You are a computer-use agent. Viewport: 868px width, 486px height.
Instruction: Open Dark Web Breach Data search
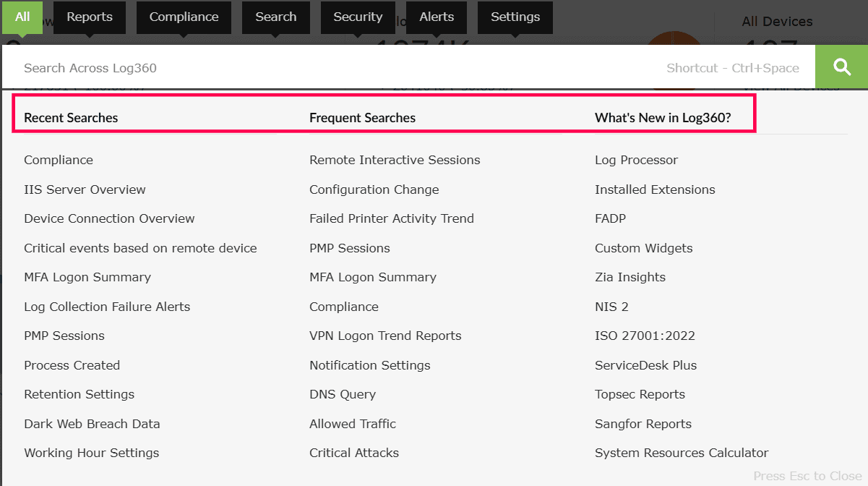click(92, 424)
